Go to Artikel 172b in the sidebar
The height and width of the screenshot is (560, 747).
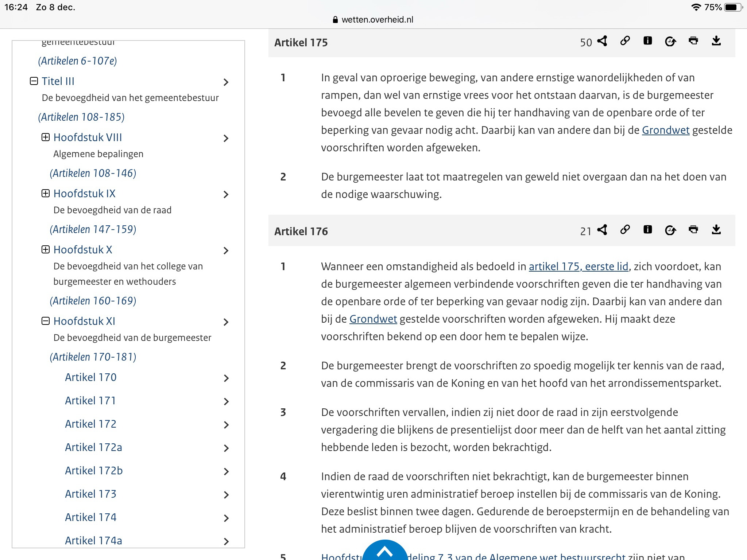94,470
